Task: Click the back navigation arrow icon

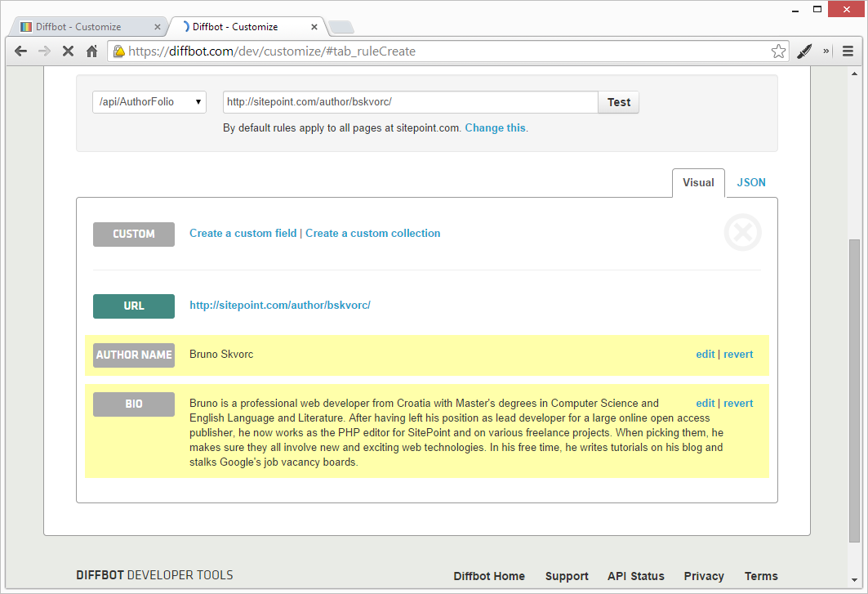Action: 20,51
